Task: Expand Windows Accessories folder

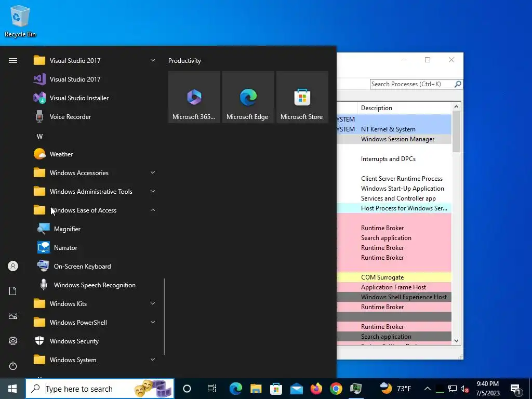Action: tap(153, 172)
